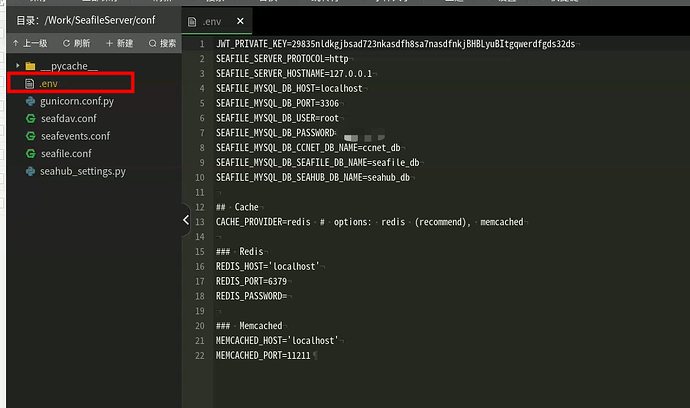Place cursor on the REDIS_PASSWORD= line
The width and height of the screenshot is (690, 408).
252,296
